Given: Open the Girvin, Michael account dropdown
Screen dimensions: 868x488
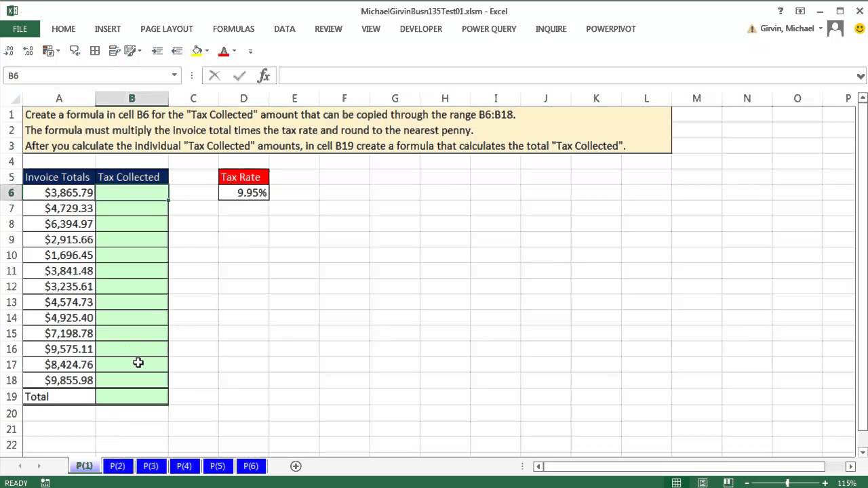Looking at the screenshot, I should point(821,28).
